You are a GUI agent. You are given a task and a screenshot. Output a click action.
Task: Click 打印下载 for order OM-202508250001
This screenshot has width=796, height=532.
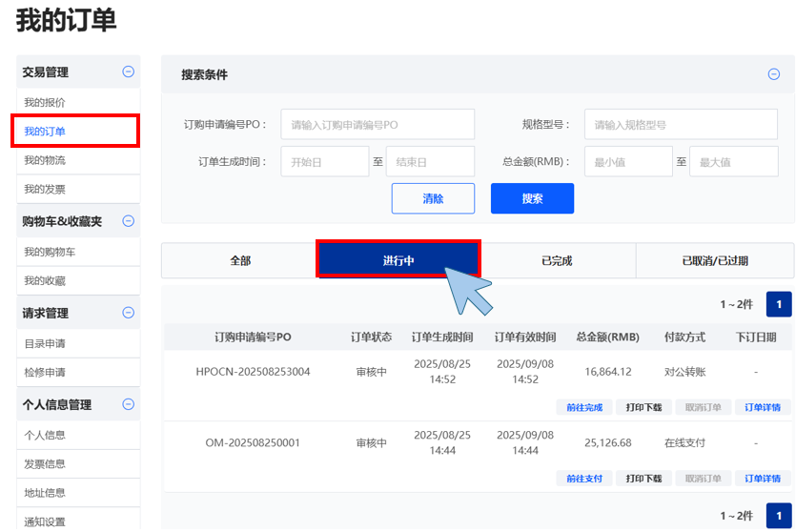point(643,479)
